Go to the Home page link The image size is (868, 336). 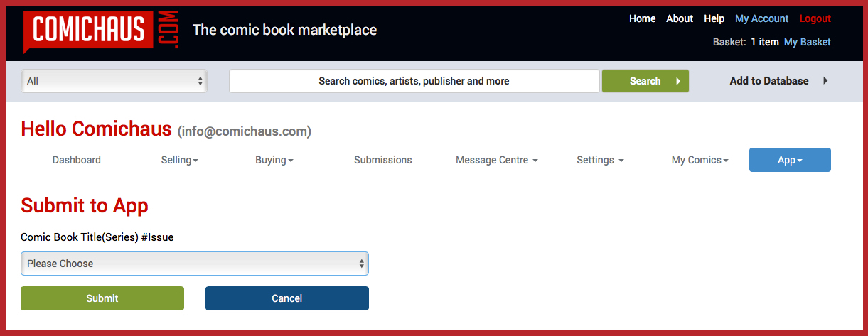tap(642, 18)
